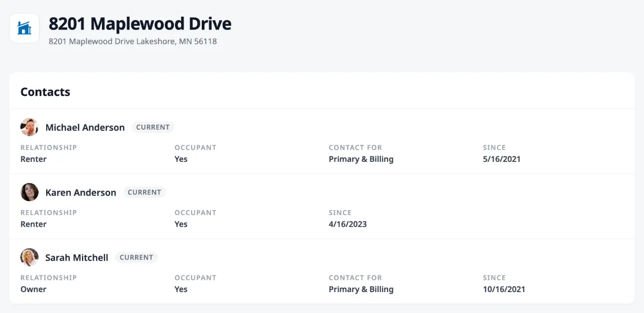Select the CURRENT badge next to Sarah Mitchell
This screenshot has height=313, width=644.
(x=136, y=257)
